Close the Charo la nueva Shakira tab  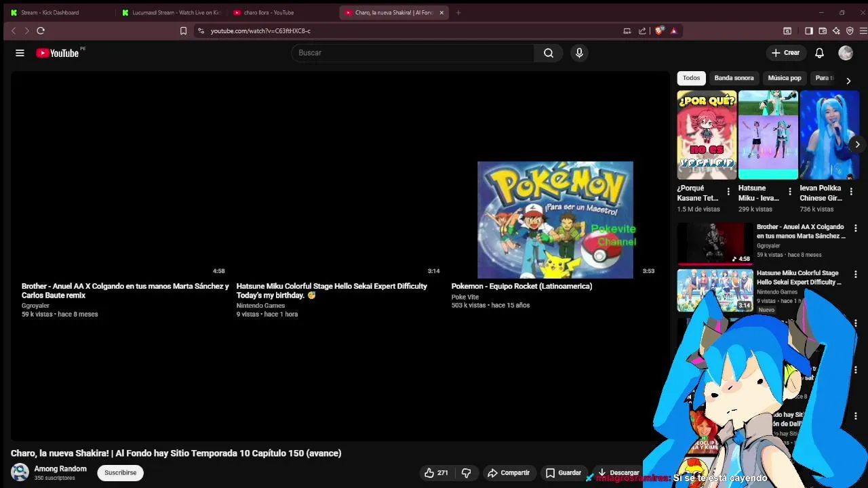coord(441,12)
